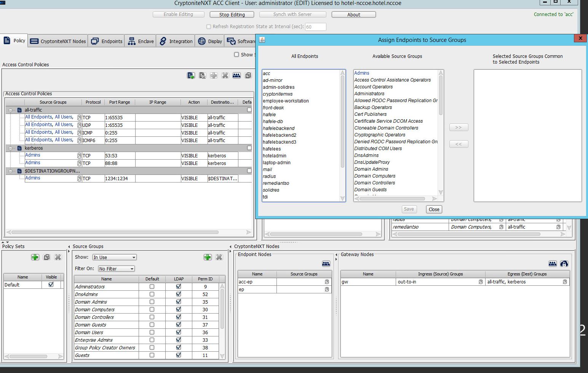Open egress groups editor for gw gateway

pyautogui.click(x=565, y=282)
